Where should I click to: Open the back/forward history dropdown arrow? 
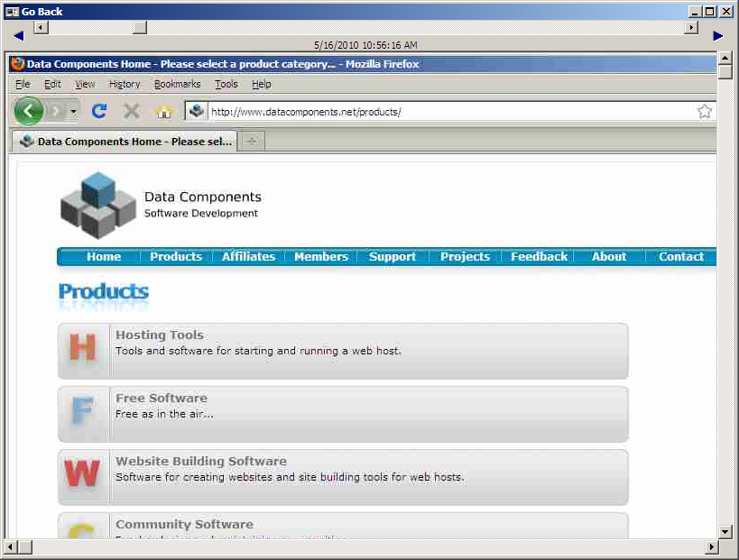[74, 112]
